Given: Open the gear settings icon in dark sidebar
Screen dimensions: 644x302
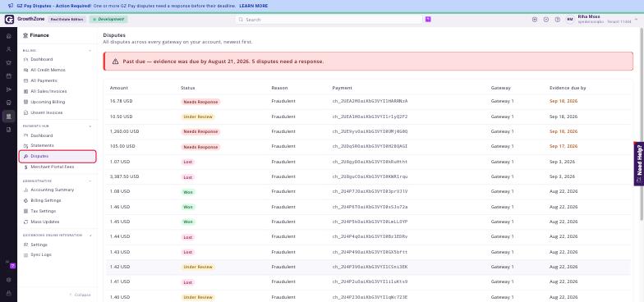Looking at the screenshot, I should [8, 280].
